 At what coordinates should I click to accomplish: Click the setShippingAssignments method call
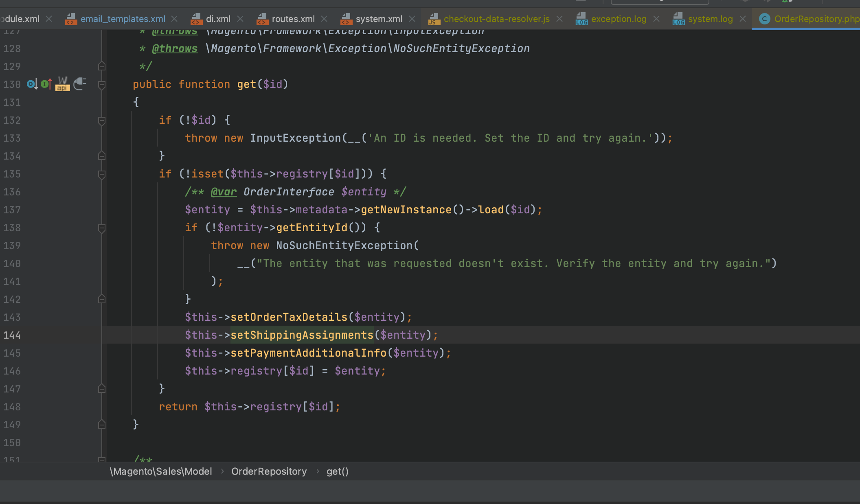302,335
